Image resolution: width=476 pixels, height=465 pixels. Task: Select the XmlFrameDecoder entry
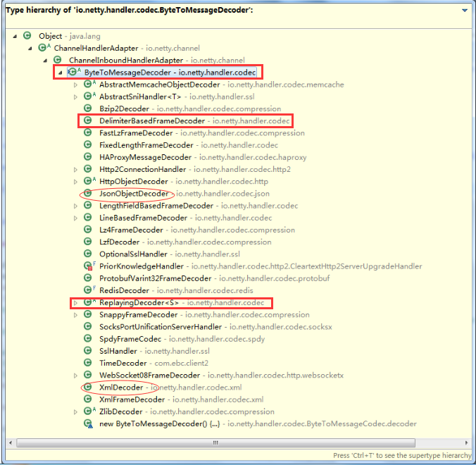tap(181, 399)
